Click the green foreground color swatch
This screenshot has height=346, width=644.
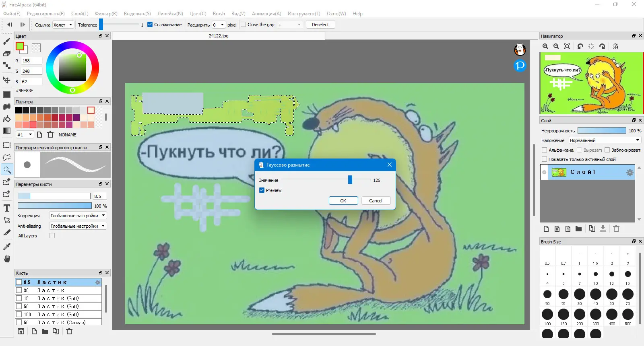pyautogui.click(x=20, y=46)
